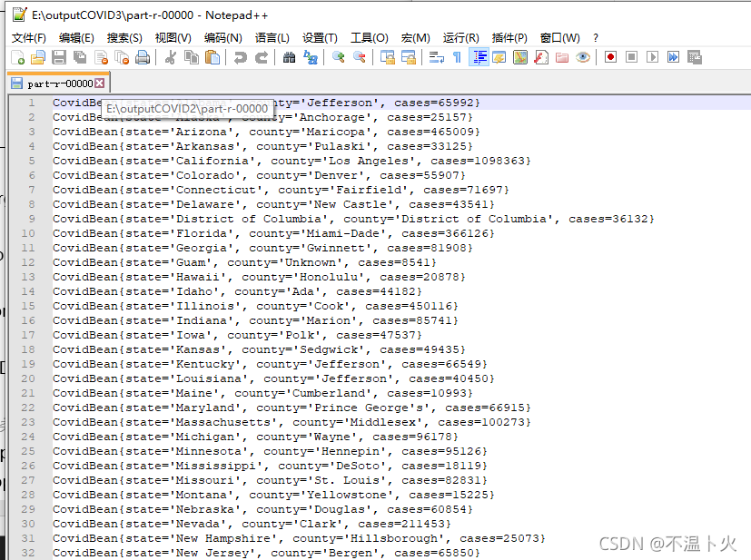Click the Kentucky Jefferson line

tap(270, 364)
